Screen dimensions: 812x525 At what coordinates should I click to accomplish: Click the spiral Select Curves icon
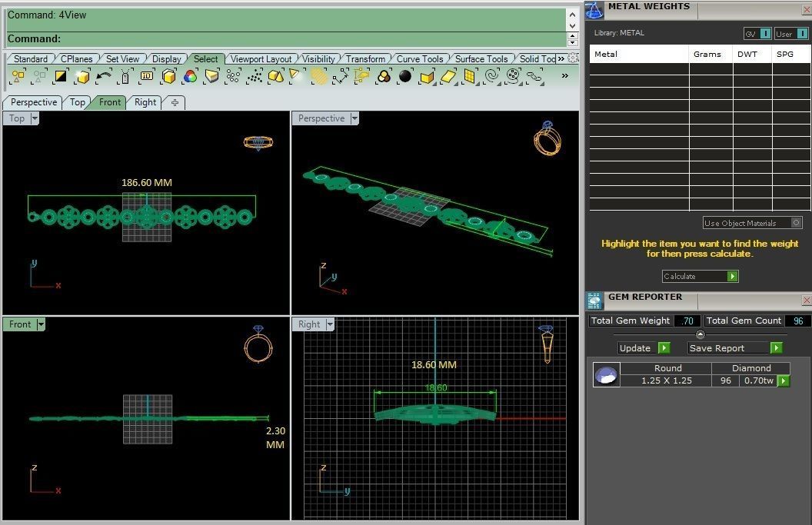491,76
